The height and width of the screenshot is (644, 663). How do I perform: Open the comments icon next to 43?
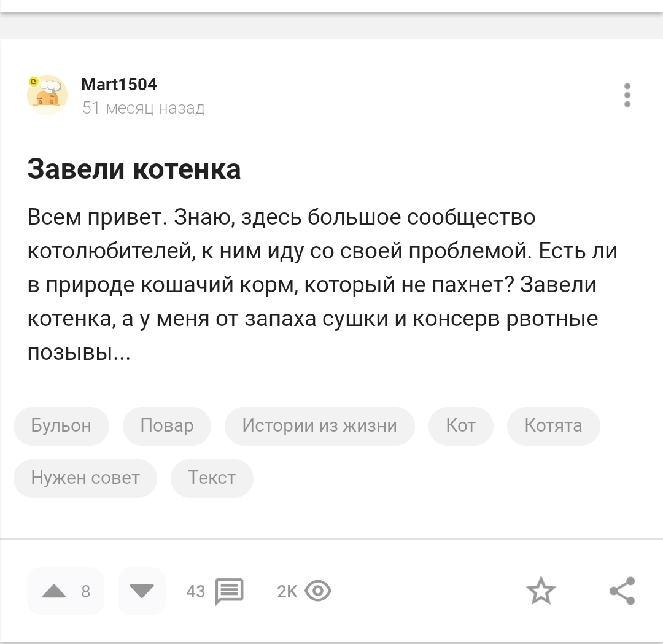point(230,591)
